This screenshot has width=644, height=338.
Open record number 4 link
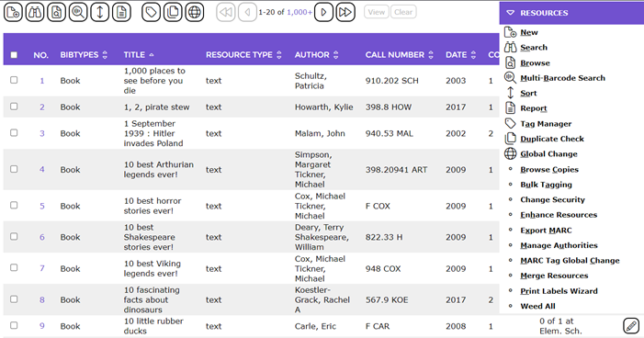42,169
